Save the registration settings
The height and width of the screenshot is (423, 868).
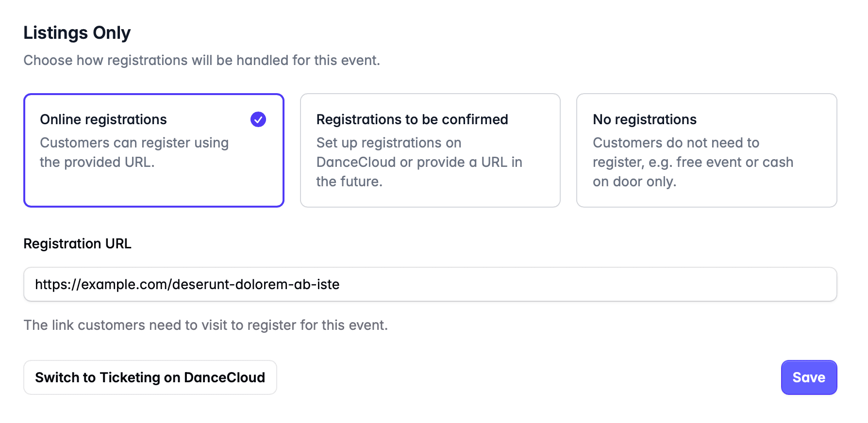[x=809, y=377]
